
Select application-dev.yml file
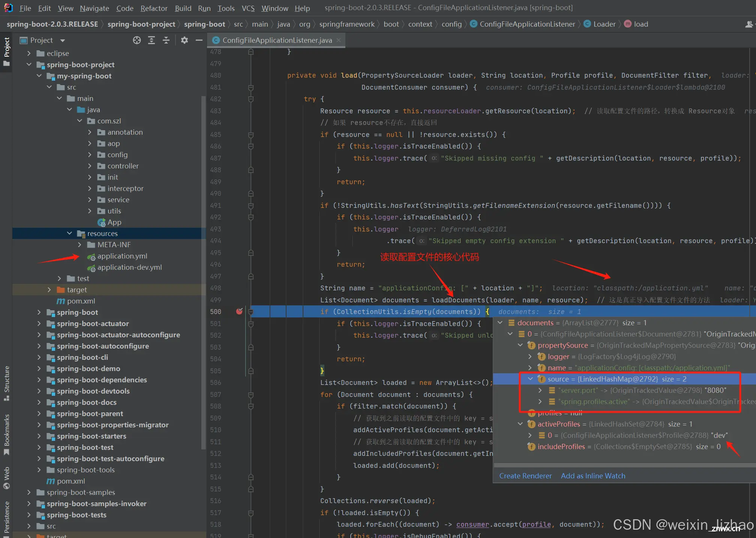click(x=130, y=267)
